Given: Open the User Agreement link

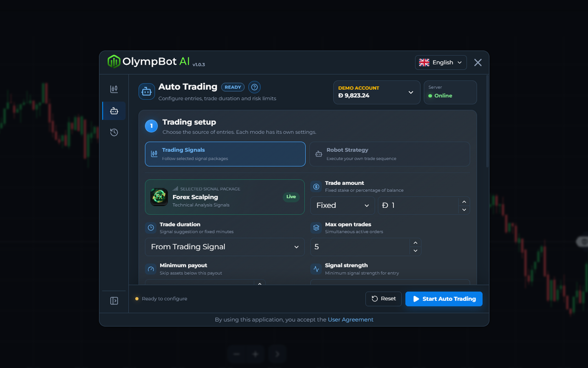Looking at the screenshot, I should coord(351,320).
